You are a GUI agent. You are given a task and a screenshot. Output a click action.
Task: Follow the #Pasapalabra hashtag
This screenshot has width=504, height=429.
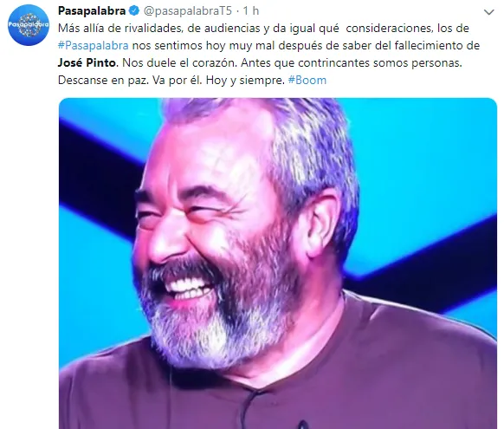(x=94, y=46)
